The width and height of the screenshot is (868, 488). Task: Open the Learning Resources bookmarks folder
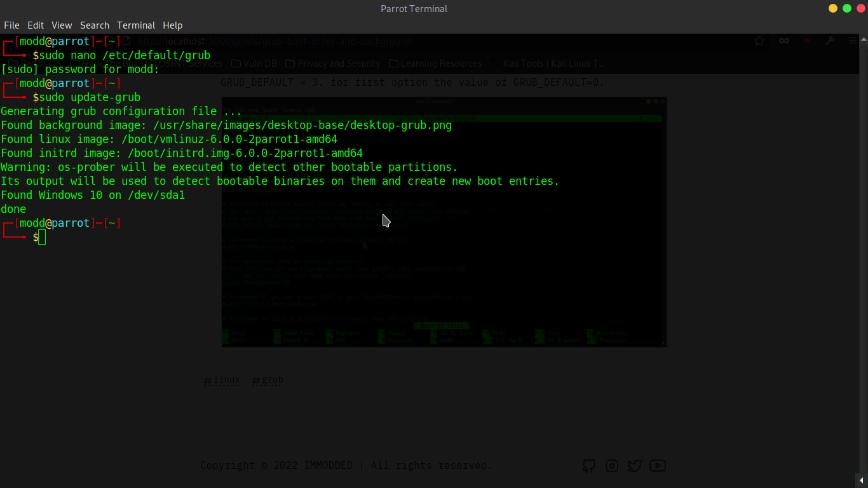435,64
